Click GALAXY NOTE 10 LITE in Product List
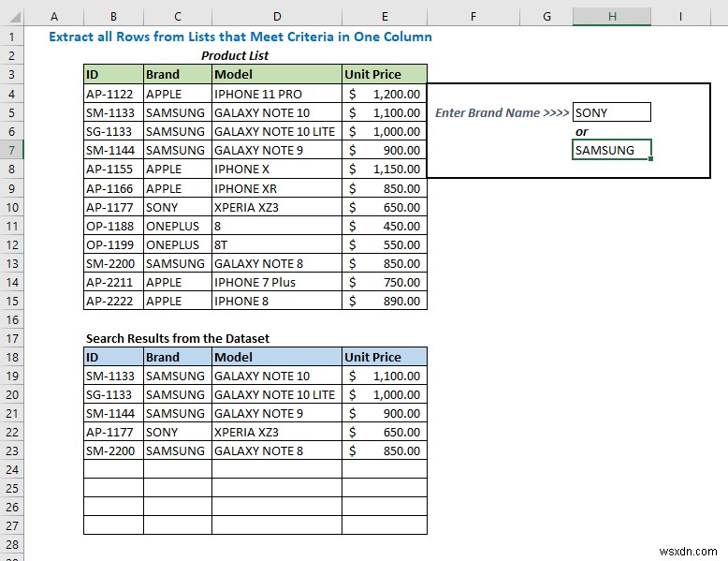Image resolution: width=728 pixels, height=561 pixels. (277, 131)
